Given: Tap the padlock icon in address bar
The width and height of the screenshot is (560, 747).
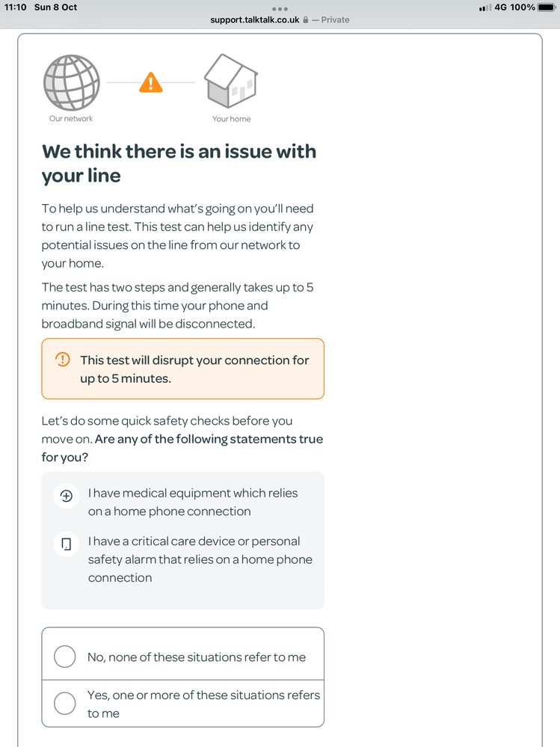Looking at the screenshot, I should click(306, 19).
